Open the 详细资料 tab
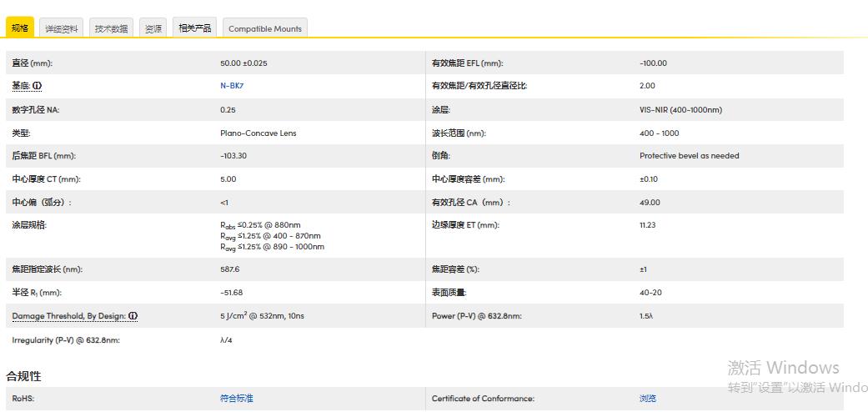 pos(62,28)
